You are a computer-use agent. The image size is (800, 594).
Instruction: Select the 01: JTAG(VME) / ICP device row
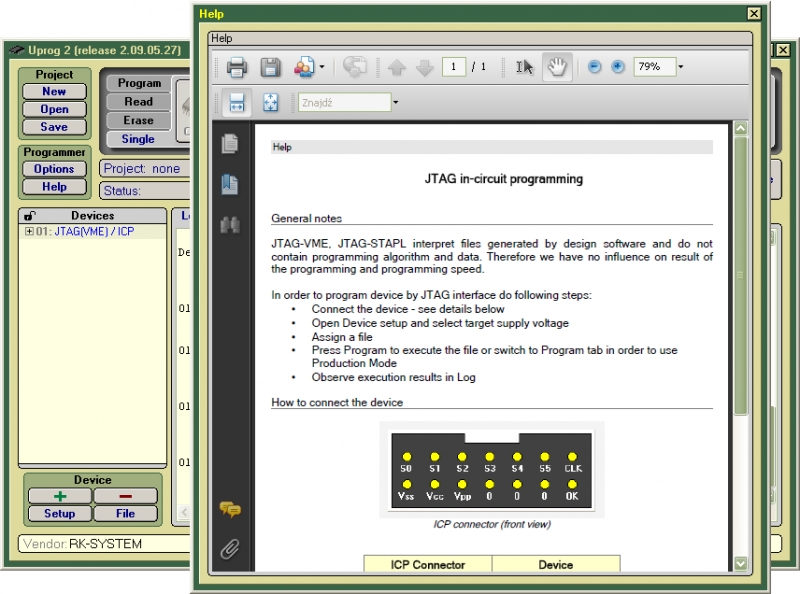[x=92, y=232]
